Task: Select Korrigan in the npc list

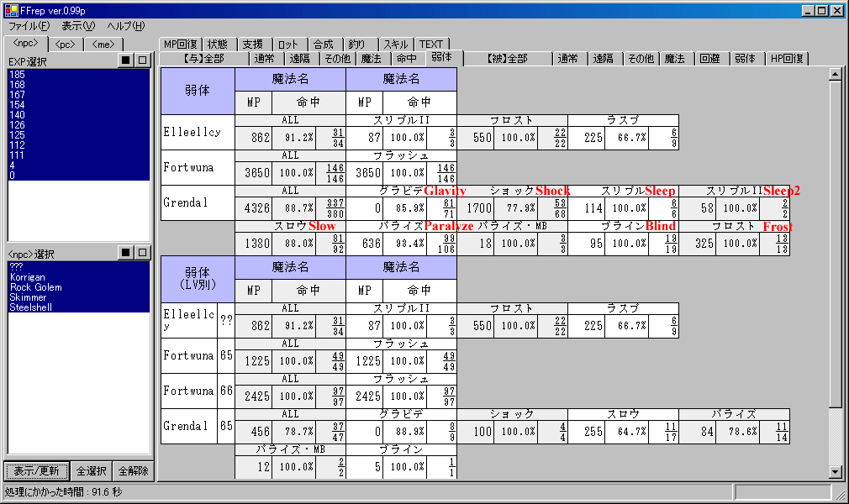Action: click(28, 277)
